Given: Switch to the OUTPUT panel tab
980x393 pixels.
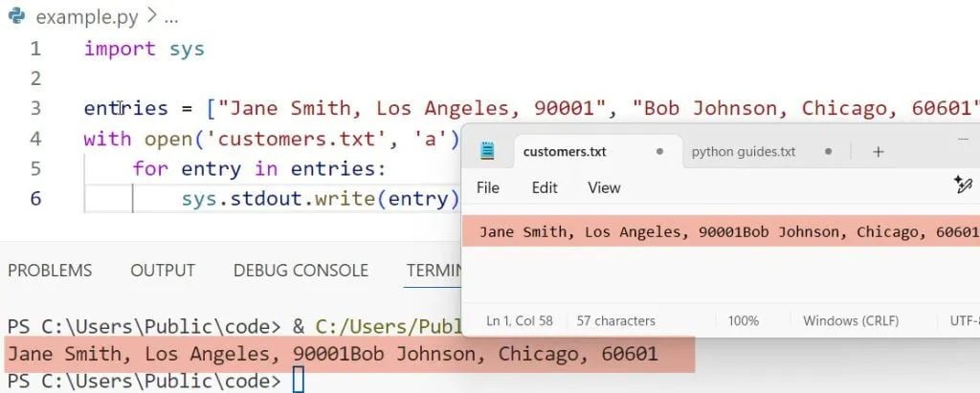Looking at the screenshot, I should click(x=163, y=271).
